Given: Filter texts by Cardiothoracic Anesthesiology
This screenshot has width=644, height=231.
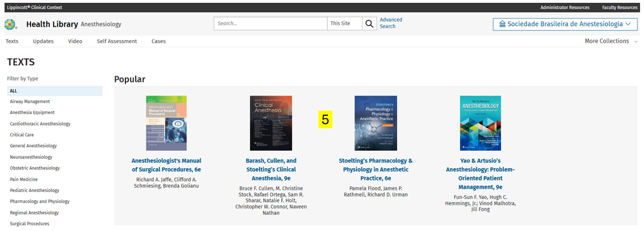Looking at the screenshot, I should point(40,124).
